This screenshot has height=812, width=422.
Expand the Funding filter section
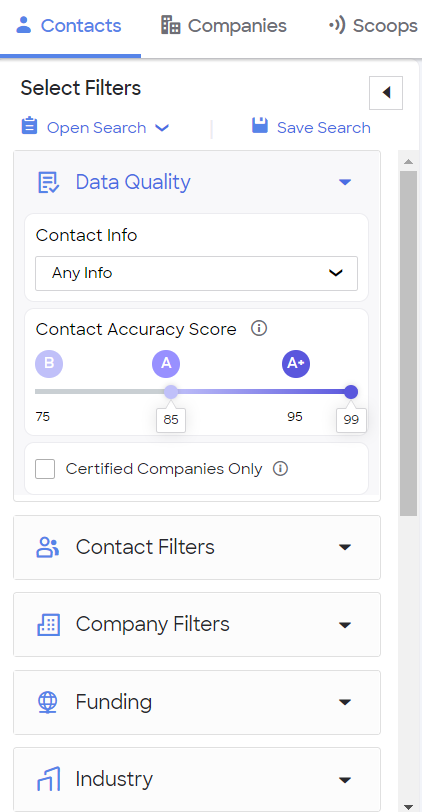pyautogui.click(x=197, y=702)
